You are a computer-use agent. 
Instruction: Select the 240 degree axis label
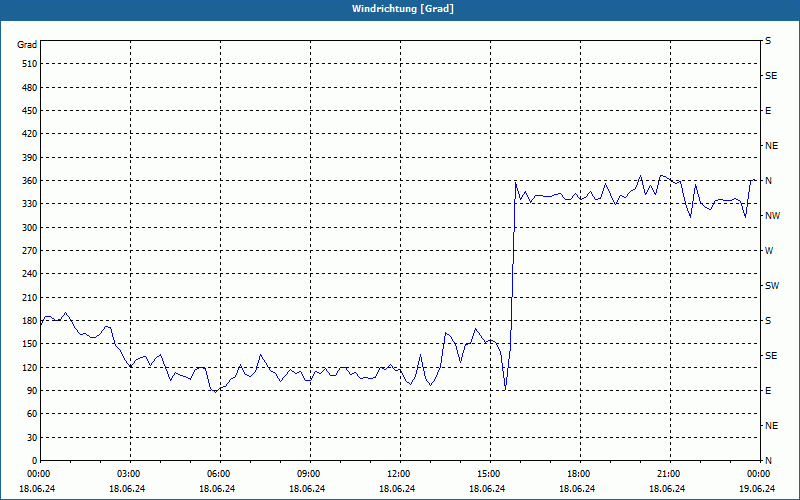tap(30, 274)
